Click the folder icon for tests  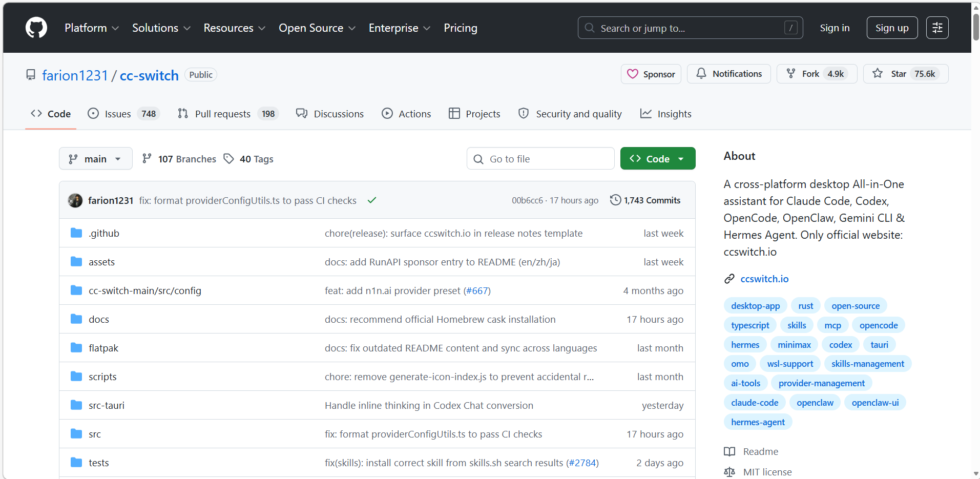pos(76,463)
